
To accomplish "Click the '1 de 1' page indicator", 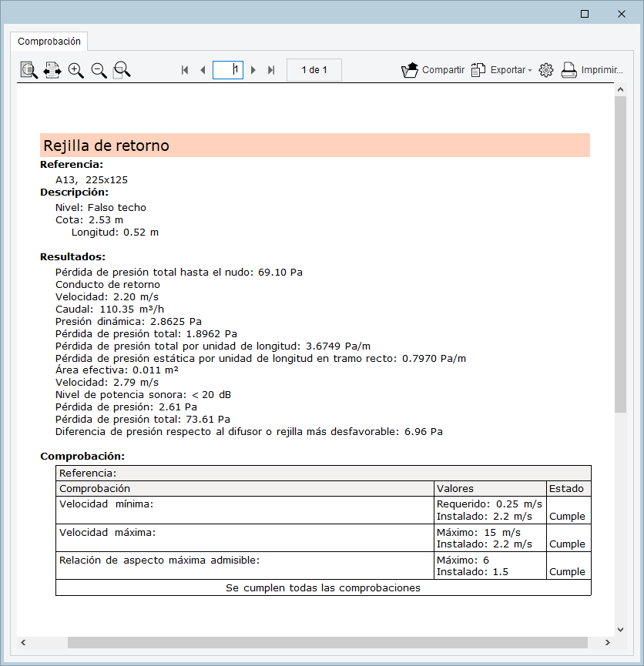I will [314, 69].
